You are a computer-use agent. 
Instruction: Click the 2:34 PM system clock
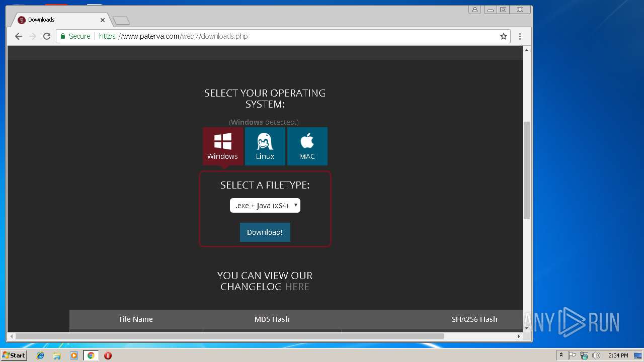(618, 355)
